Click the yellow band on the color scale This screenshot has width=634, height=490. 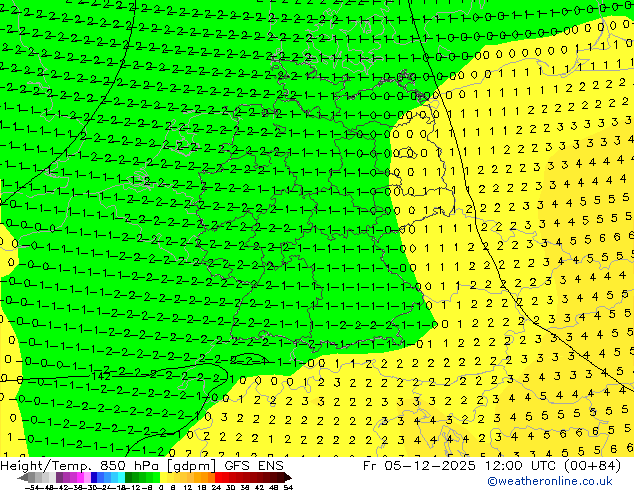(163, 477)
